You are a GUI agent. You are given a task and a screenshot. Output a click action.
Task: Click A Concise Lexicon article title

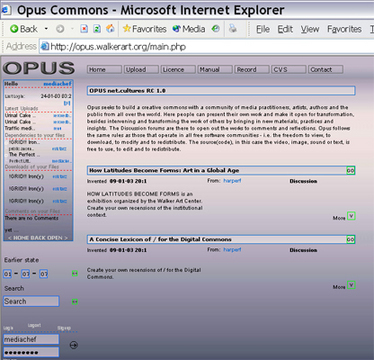pyautogui.click(x=160, y=239)
